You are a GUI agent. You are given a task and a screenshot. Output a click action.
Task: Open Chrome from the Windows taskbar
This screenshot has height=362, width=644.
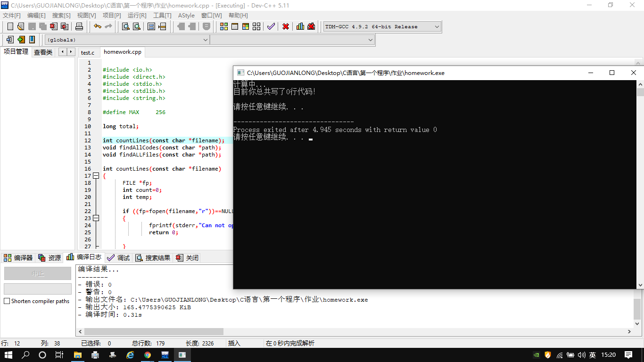[148, 355]
